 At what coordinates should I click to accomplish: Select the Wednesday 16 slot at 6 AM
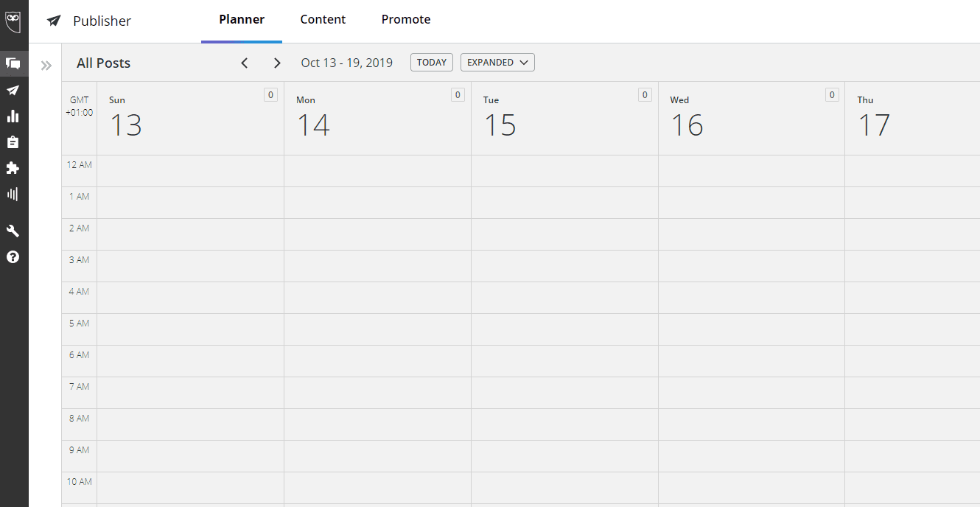(x=752, y=361)
